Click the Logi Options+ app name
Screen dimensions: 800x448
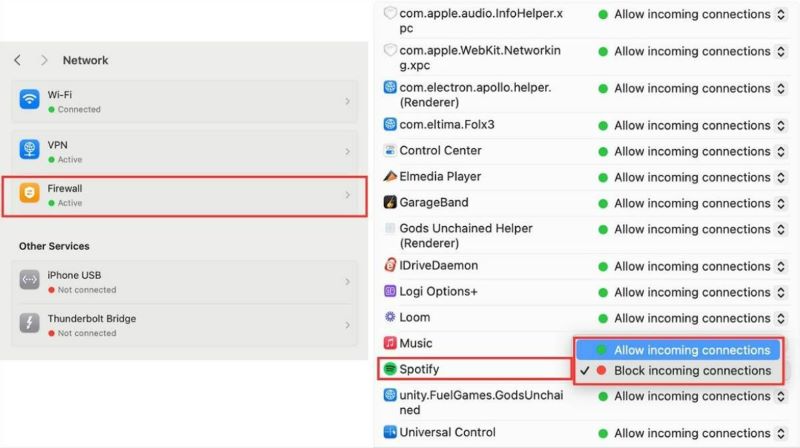[x=438, y=291]
